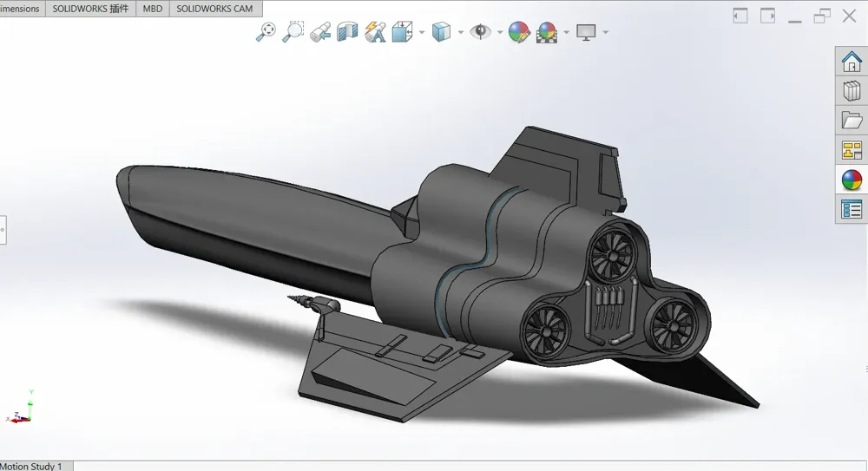Go back to the Previous View
Screen dimensions: 868x471
point(320,32)
